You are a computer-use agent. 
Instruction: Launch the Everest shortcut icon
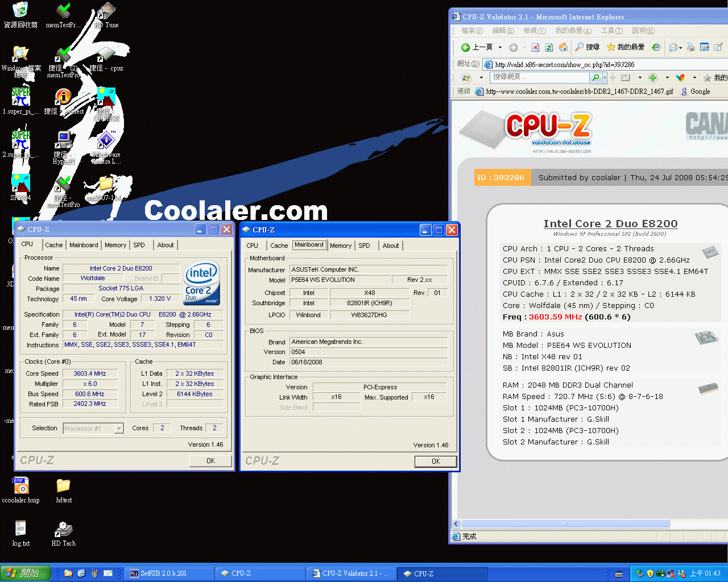pyautogui.click(x=63, y=98)
